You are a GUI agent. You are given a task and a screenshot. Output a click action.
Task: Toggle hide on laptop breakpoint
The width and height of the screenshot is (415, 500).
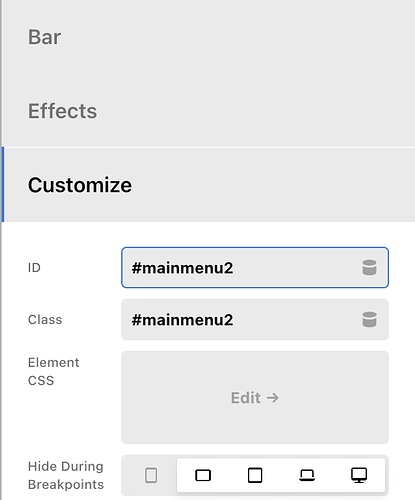307,475
